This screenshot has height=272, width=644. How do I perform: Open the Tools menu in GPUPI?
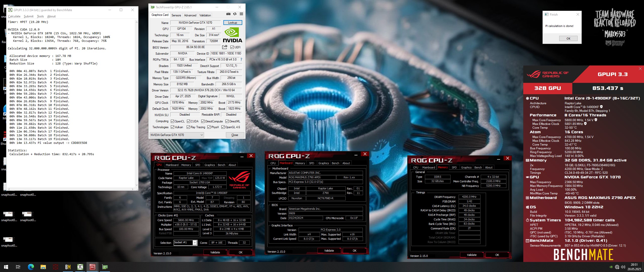coord(40,16)
